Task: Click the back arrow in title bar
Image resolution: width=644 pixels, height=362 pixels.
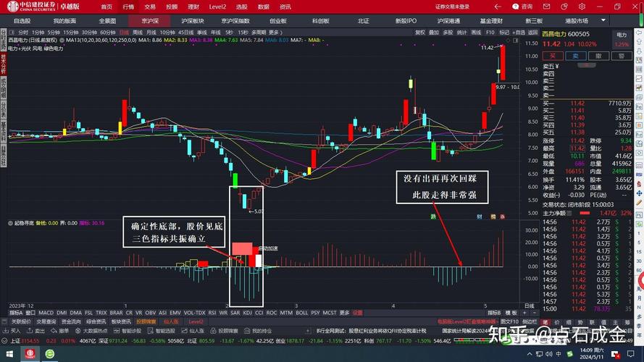Action: tap(498, 7)
